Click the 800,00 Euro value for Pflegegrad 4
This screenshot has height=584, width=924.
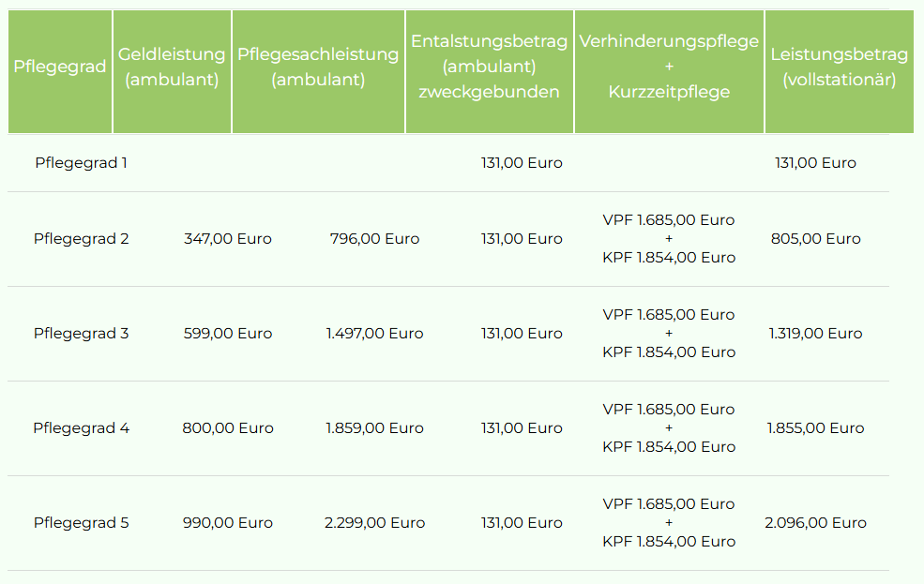coord(228,428)
